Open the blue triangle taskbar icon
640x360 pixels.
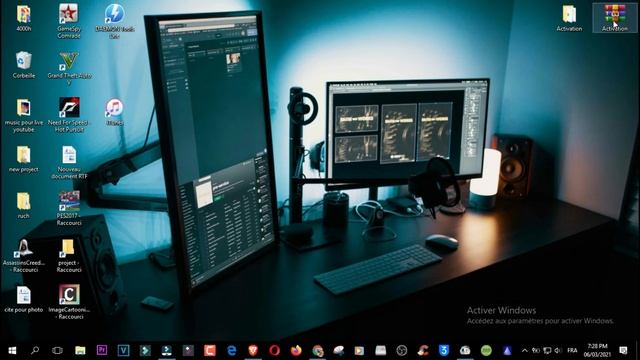(x=507, y=350)
